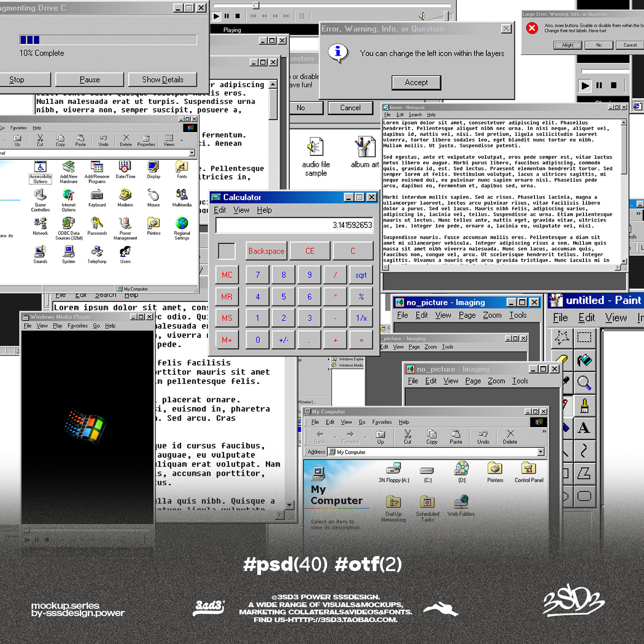Open the Internet Options icon
The height and width of the screenshot is (644, 644).
pyautogui.click(x=69, y=200)
